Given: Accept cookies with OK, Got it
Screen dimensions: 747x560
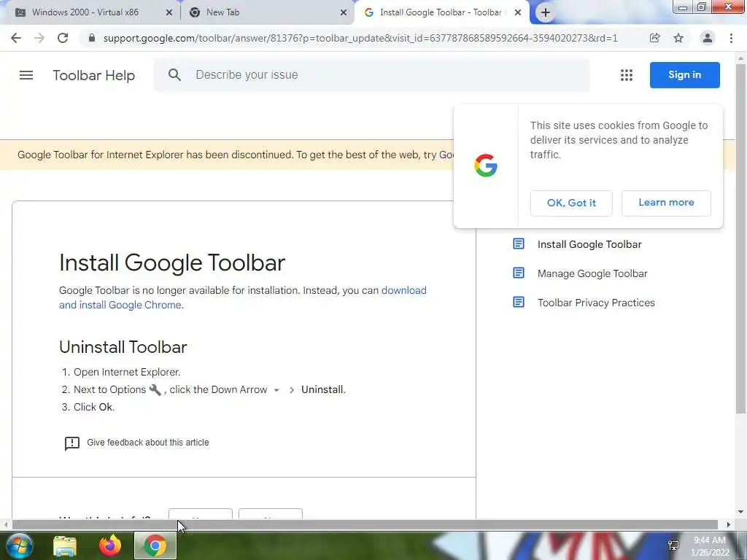Looking at the screenshot, I should pyautogui.click(x=571, y=203).
